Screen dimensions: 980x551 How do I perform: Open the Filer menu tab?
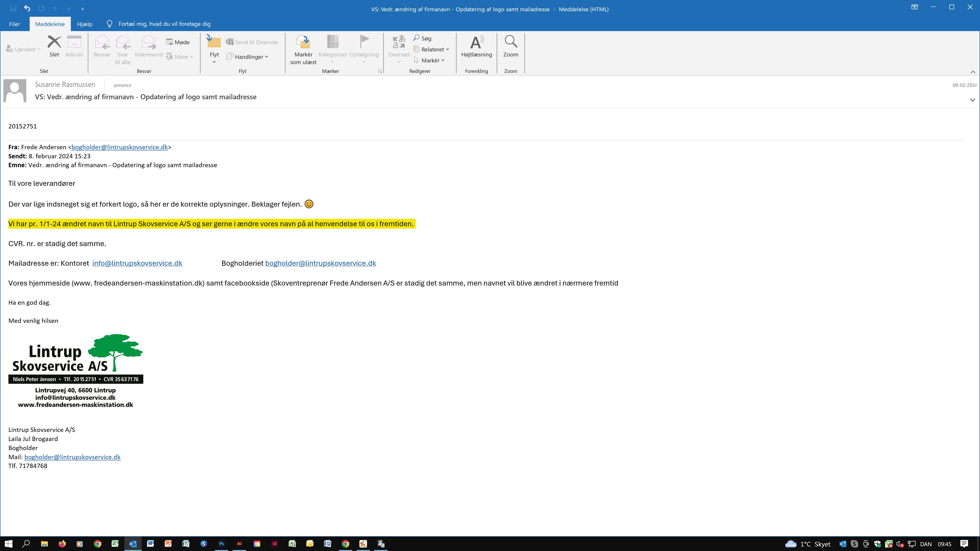point(14,24)
